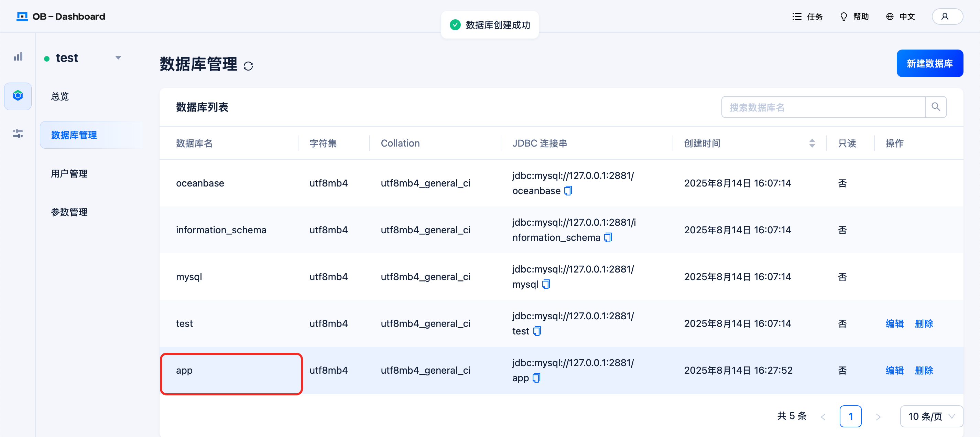
Task: Focus the 搜索数据库名 search field
Action: [x=823, y=107]
